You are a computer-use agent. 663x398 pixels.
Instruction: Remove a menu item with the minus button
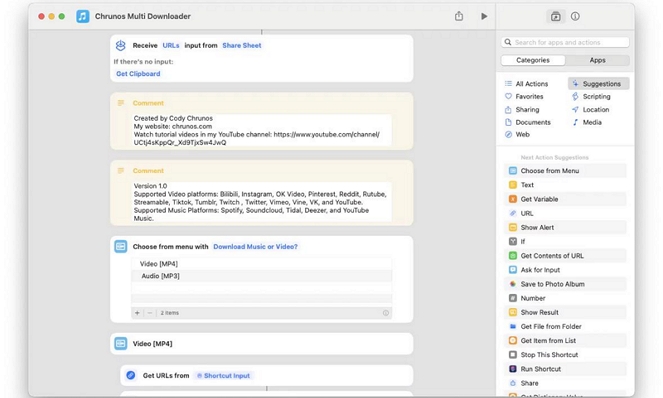click(x=150, y=313)
